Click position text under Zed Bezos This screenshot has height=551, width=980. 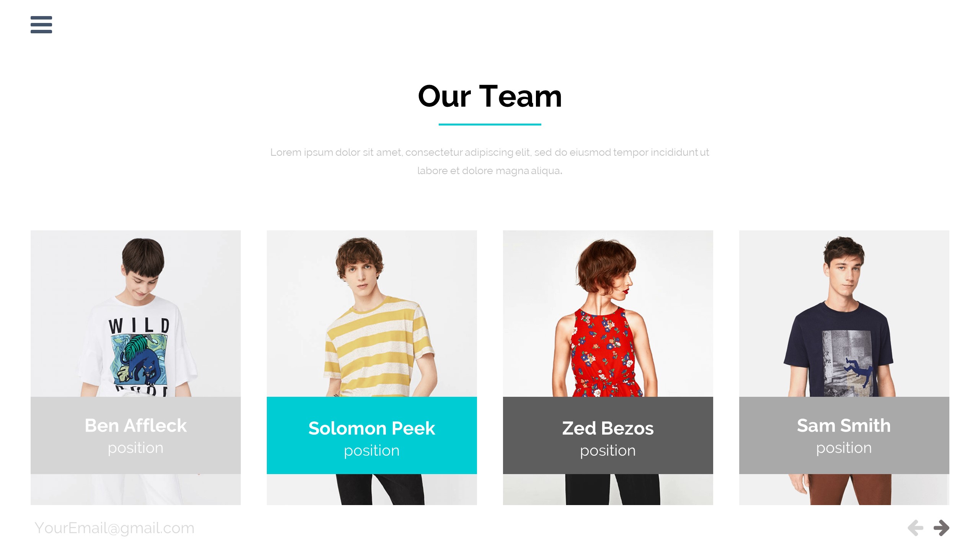[x=608, y=451]
